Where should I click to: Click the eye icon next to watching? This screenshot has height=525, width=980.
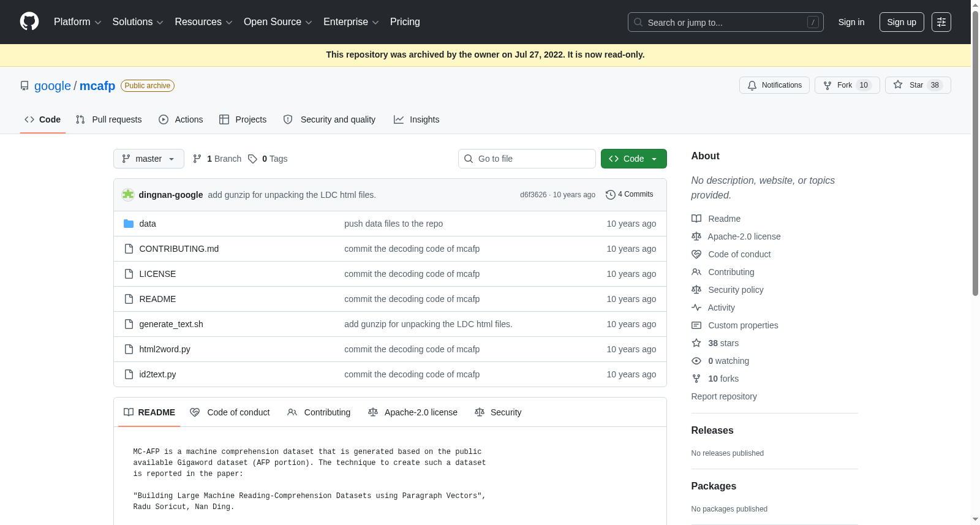tap(696, 361)
